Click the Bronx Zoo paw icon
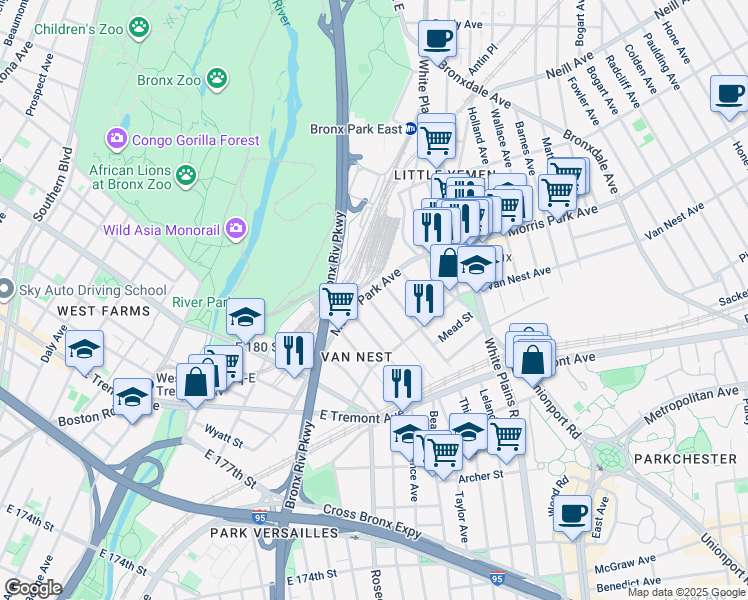 click(x=217, y=79)
